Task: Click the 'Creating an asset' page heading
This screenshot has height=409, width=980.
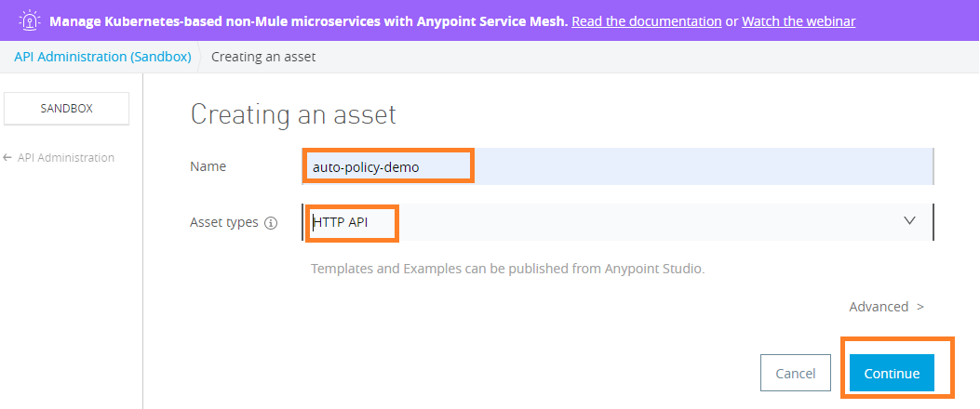Action: (x=293, y=114)
